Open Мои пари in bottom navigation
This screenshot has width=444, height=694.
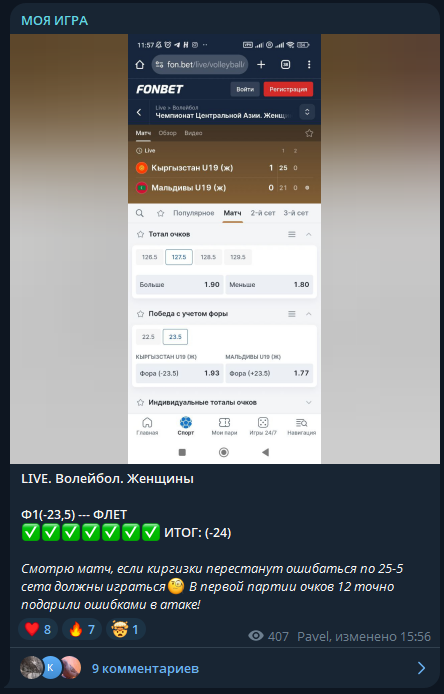[224, 426]
